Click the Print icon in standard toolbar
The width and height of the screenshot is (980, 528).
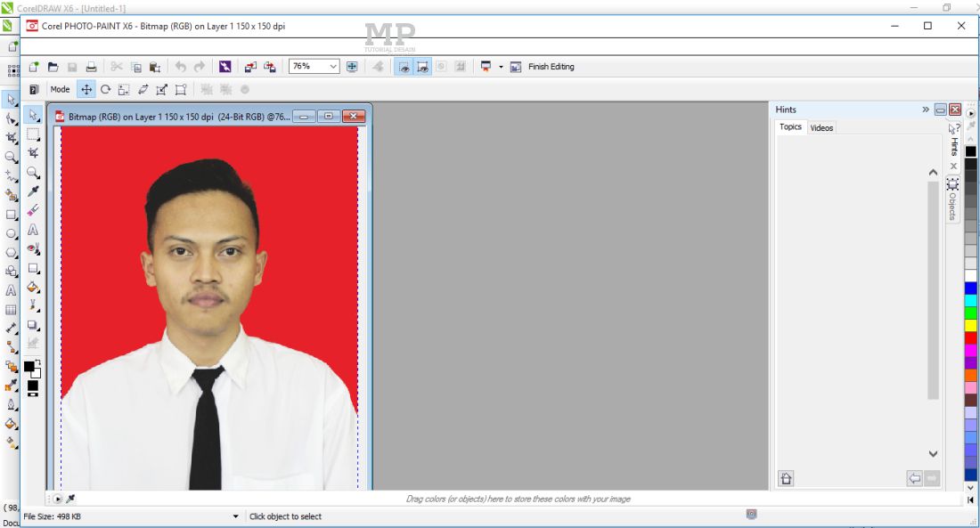point(91,67)
